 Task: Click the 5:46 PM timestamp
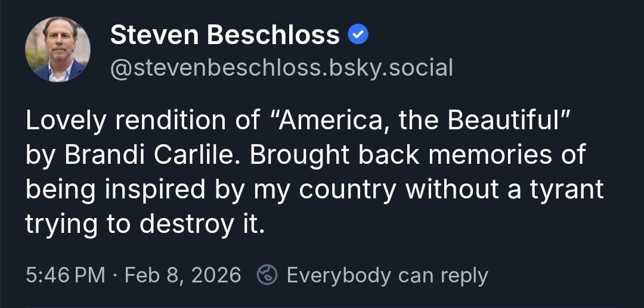tap(66, 275)
